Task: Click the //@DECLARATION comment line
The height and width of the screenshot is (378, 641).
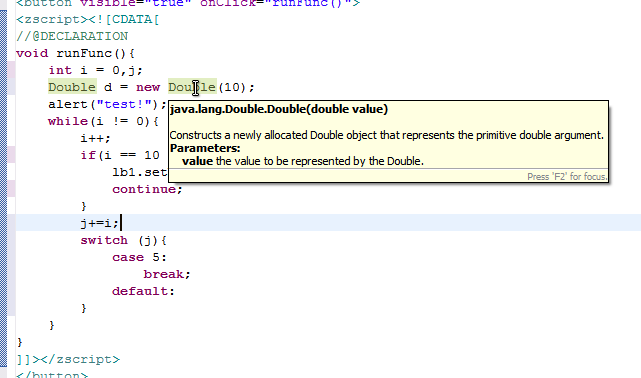Action: pos(72,36)
